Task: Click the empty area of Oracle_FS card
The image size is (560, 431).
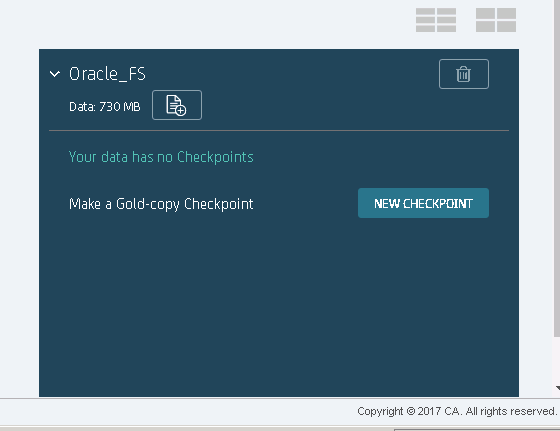Action: coord(279,307)
